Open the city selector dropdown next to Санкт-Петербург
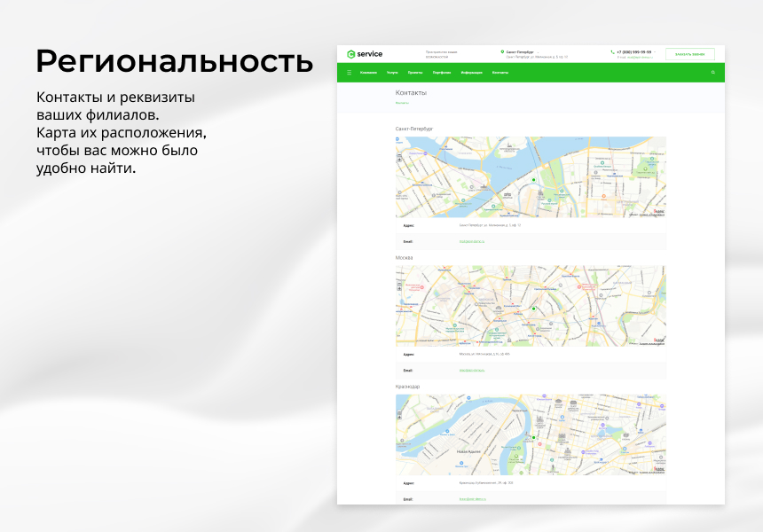 [538, 51]
